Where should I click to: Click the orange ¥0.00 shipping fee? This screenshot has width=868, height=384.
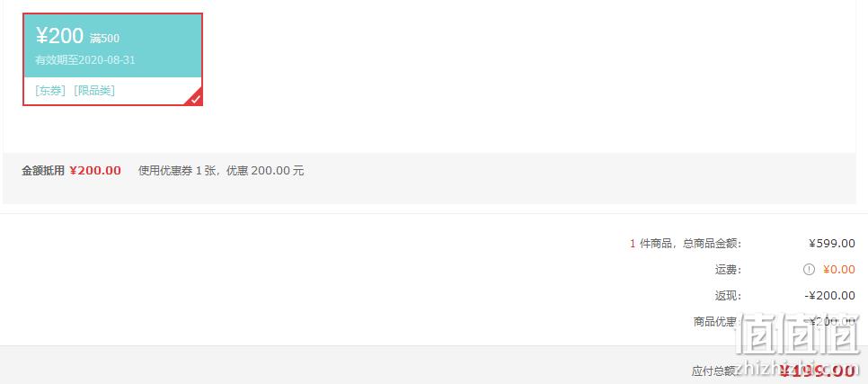click(x=838, y=270)
